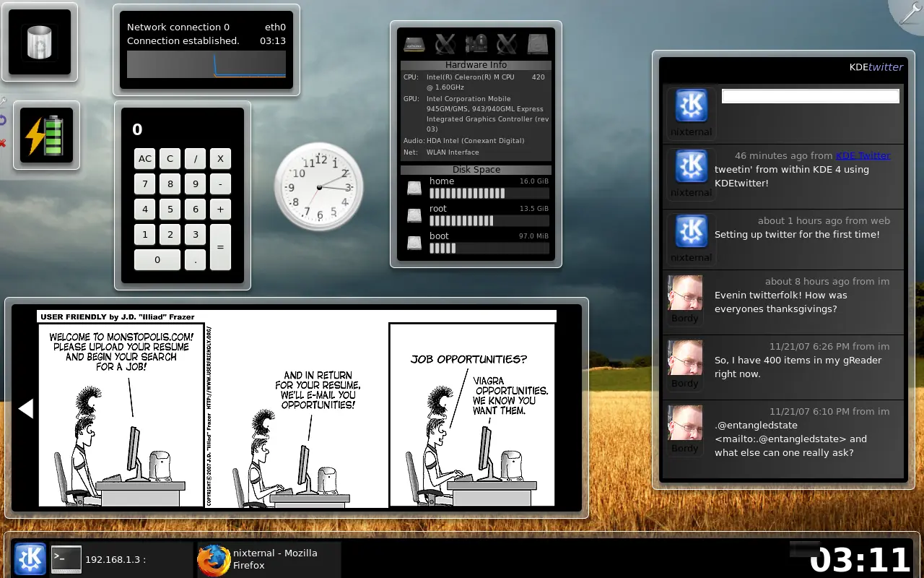The height and width of the screenshot is (578, 924).
Task: Click digit 9 on the calculator
Action: pyautogui.click(x=196, y=184)
